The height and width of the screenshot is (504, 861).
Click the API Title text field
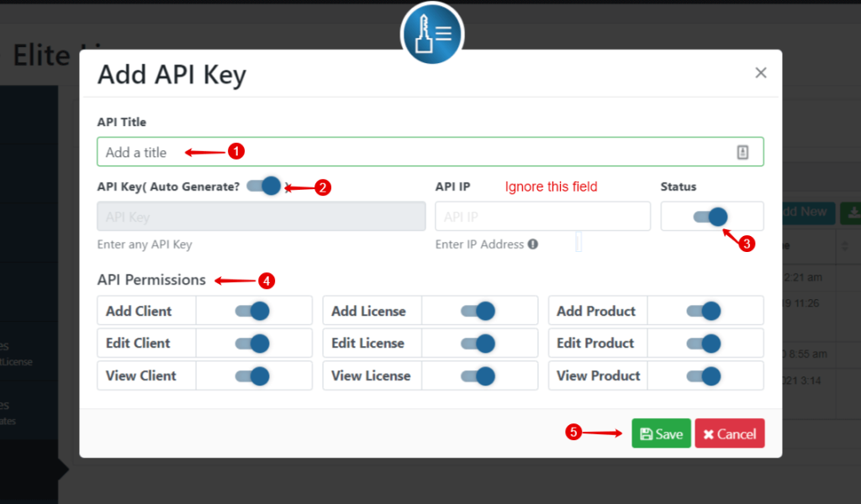pyautogui.click(x=336, y=151)
